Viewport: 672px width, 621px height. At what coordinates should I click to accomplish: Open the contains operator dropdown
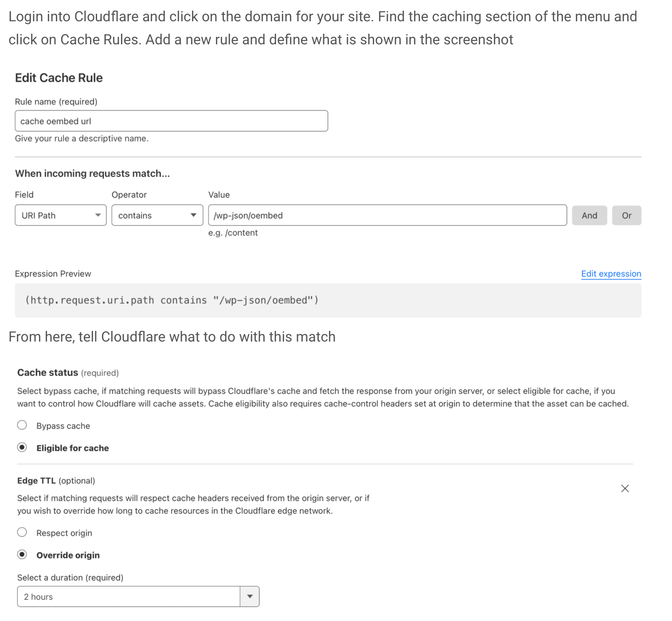157,215
